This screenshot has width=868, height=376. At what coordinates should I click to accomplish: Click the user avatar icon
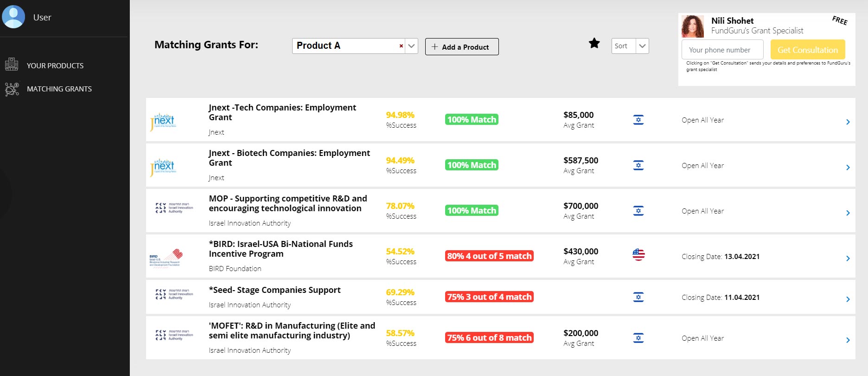click(13, 17)
